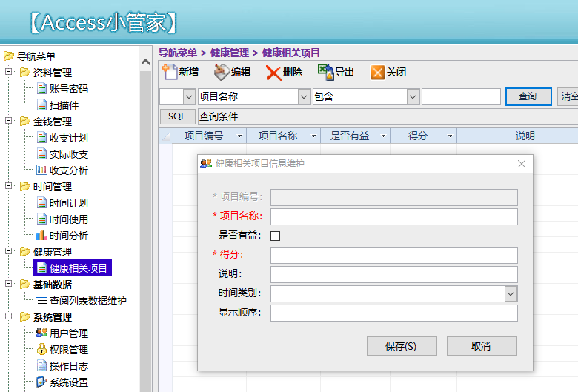This screenshot has width=578, height=392.
Task: Collapse the 资料管理 tree node
Action: coord(8,72)
